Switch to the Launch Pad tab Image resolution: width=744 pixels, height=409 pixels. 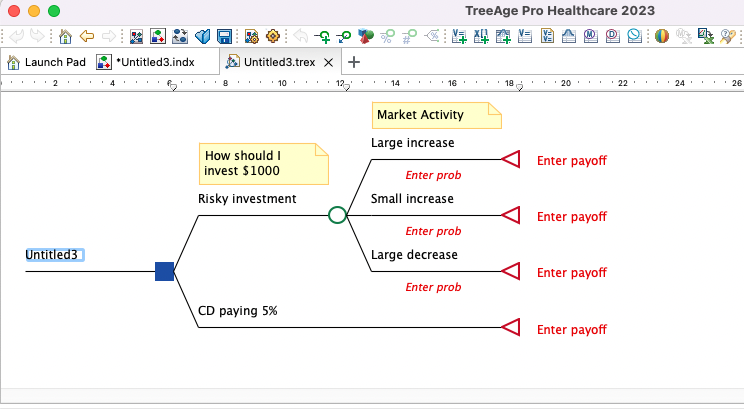[47, 62]
